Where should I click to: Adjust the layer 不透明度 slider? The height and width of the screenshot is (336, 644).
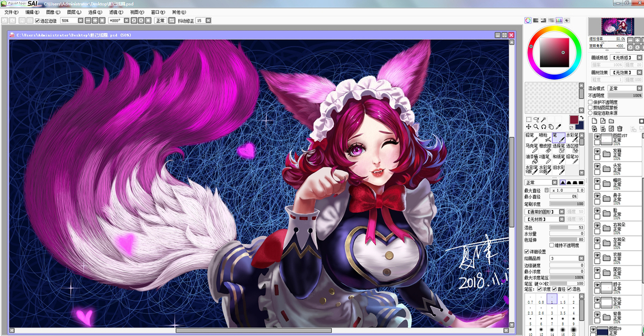[x=624, y=95]
